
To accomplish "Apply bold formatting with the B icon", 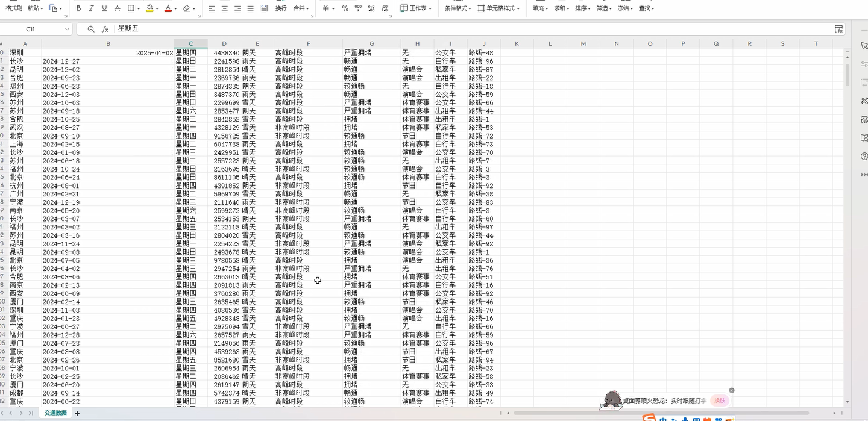I will tap(78, 8).
